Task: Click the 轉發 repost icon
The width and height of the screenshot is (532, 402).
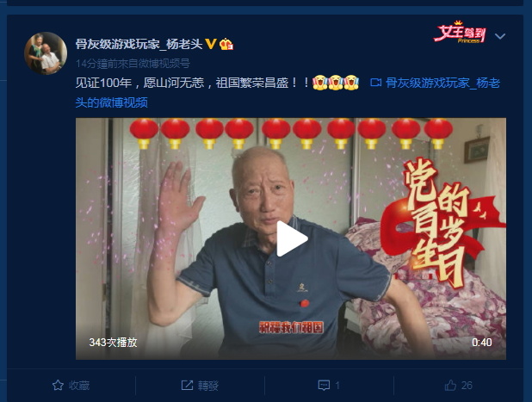Action: tap(187, 385)
